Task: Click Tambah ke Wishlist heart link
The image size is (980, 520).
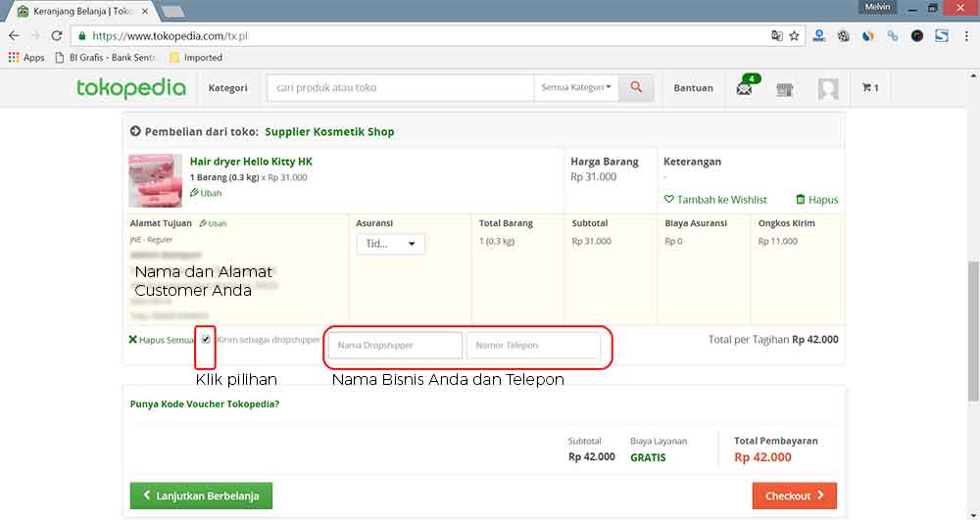Action: pos(715,200)
